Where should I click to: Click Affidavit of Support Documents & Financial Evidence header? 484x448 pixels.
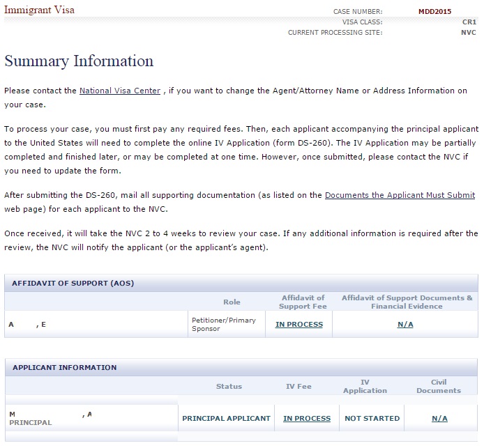pyautogui.click(x=407, y=302)
